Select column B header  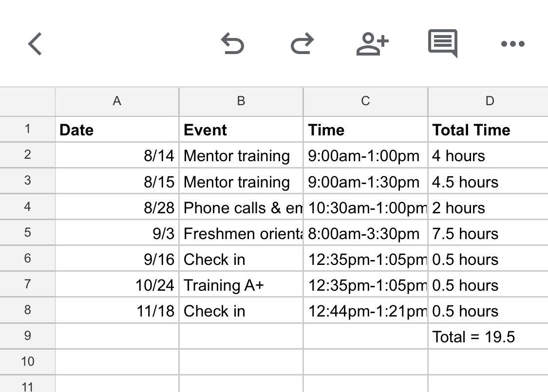[x=241, y=101]
